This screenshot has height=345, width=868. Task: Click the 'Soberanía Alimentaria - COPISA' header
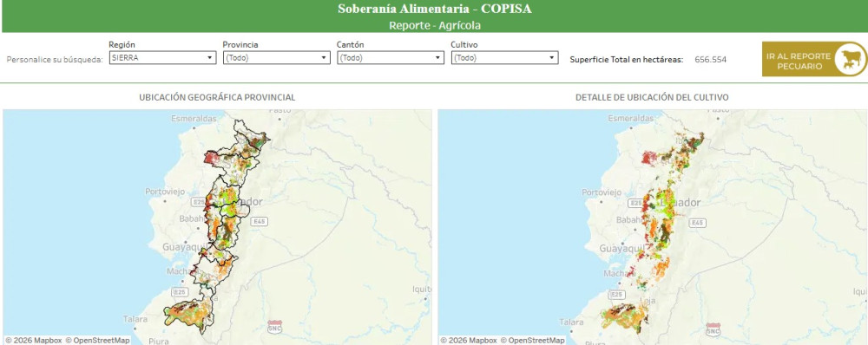point(435,9)
